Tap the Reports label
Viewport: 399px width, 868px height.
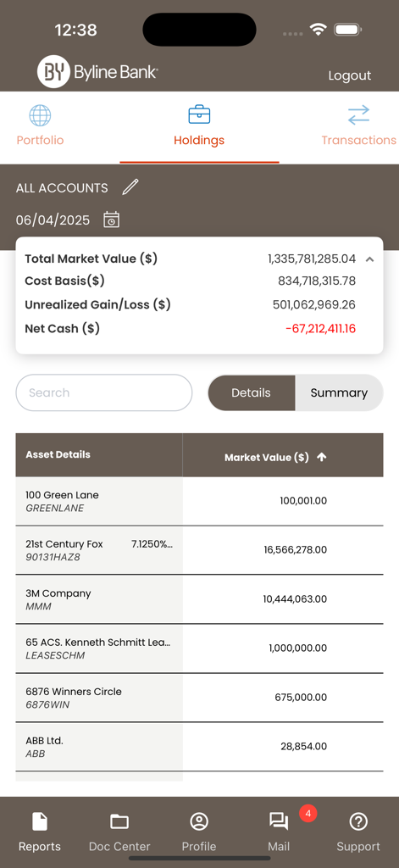[x=40, y=847]
